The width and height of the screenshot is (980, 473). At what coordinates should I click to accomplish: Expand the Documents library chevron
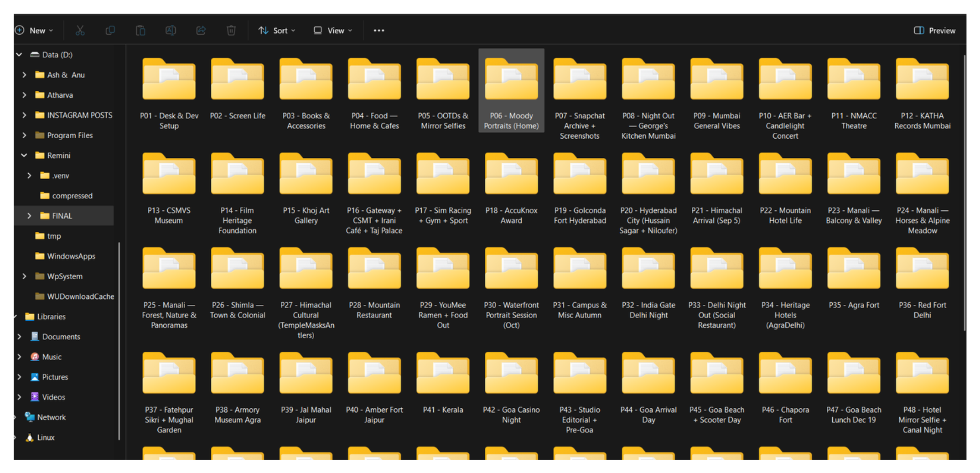(19, 337)
